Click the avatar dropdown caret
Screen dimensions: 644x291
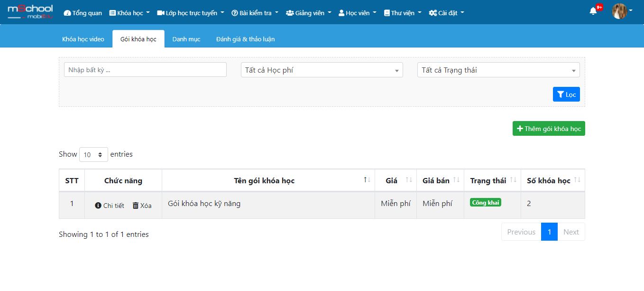631,11
